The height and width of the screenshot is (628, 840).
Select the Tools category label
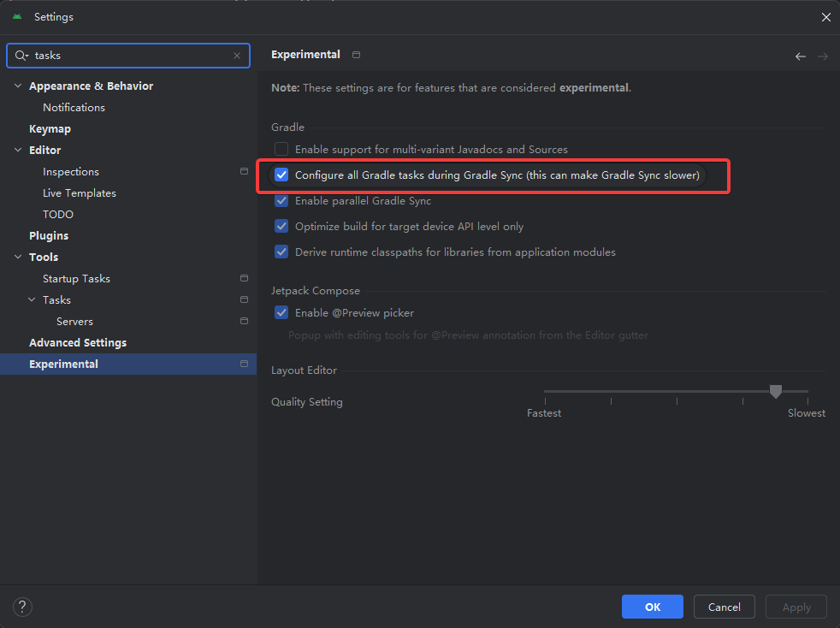44,257
